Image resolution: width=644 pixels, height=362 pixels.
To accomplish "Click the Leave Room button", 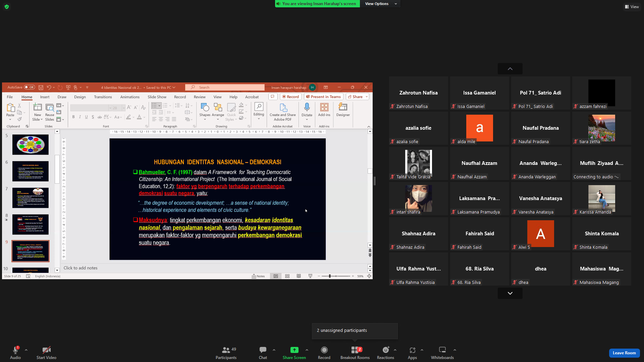I will pos(624,353).
